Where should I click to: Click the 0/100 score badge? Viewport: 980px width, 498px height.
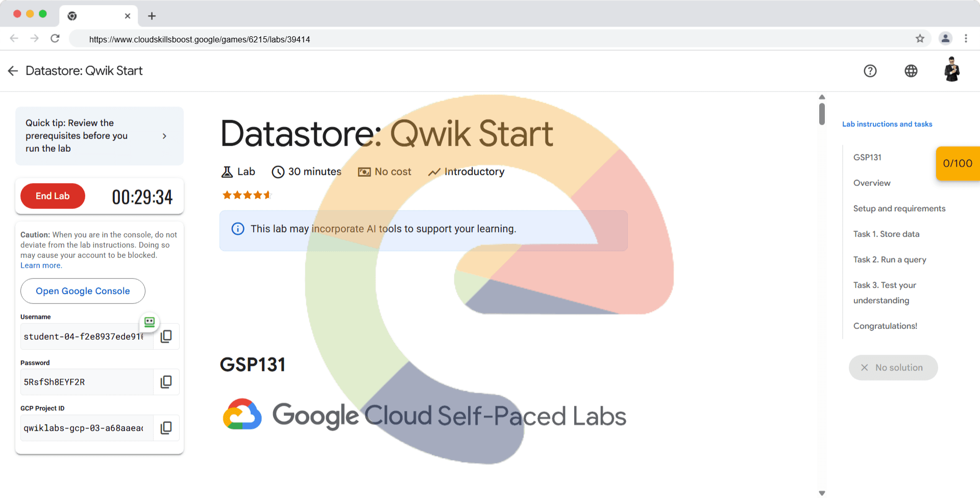coord(958,163)
